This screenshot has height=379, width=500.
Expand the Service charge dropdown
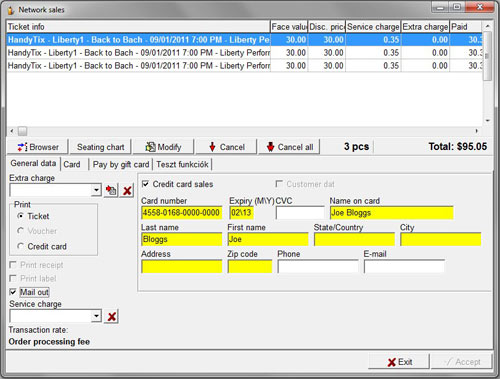96,316
